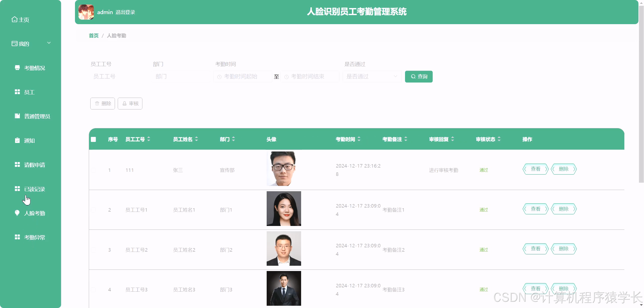
Task: Toggle the select-all checkbox in table header
Action: tap(93, 139)
